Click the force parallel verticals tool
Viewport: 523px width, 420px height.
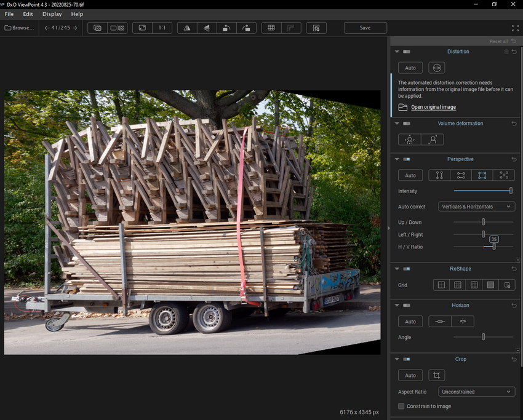[x=439, y=175]
